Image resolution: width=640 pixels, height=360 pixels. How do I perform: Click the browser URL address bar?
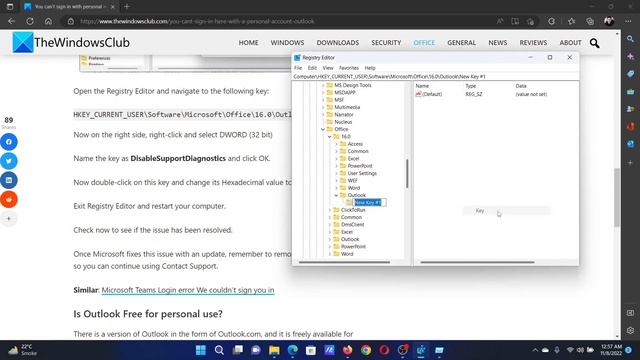[x=278, y=21]
